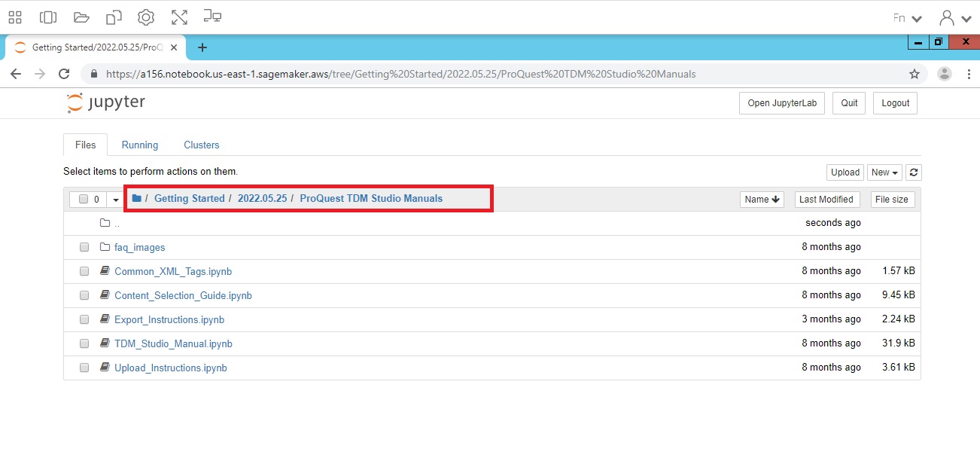Expand the chevron next to the user icon

pos(966,19)
